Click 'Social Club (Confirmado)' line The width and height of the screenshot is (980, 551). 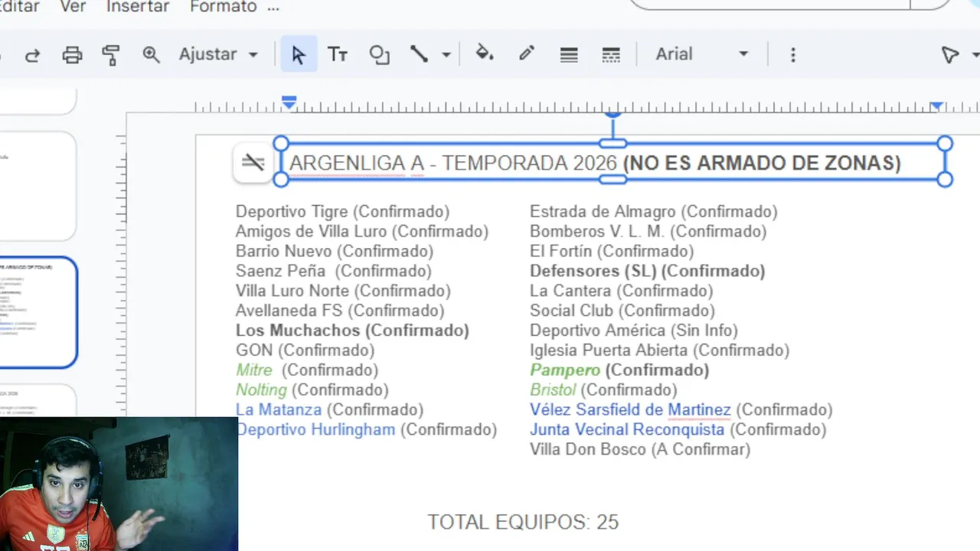tap(622, 310)
